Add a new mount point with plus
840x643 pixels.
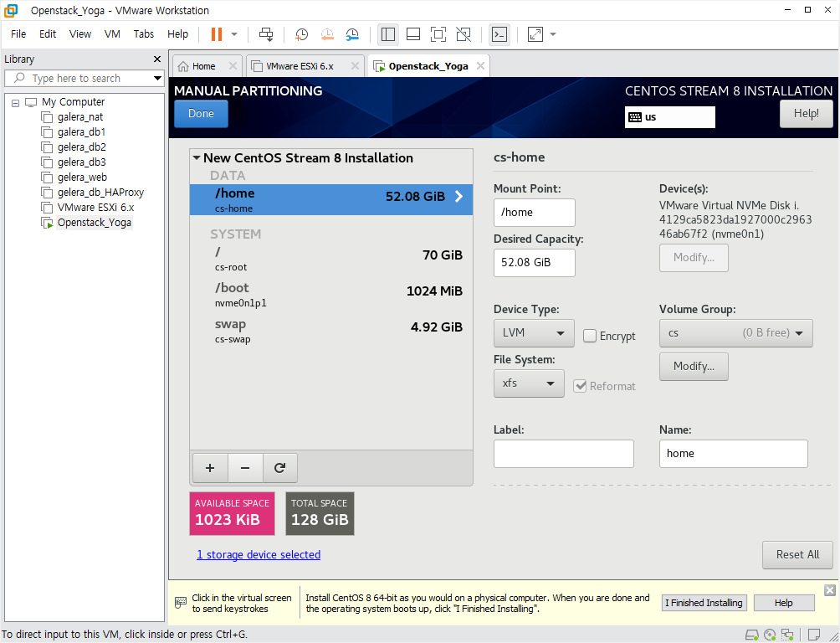(210, 468)
